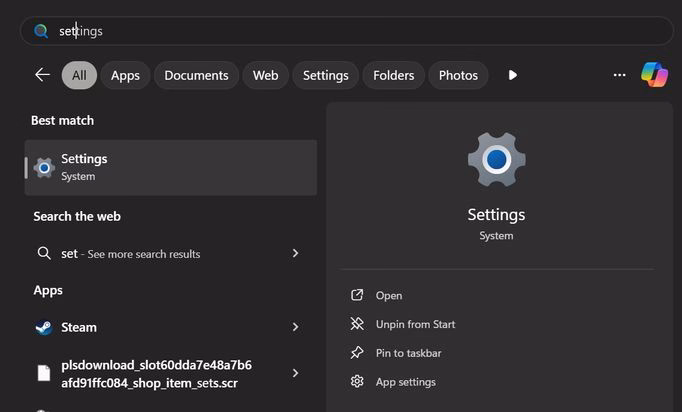This screenshot has width=682, height=412.
Task: Click into the search text field
Action: [347, 31]
